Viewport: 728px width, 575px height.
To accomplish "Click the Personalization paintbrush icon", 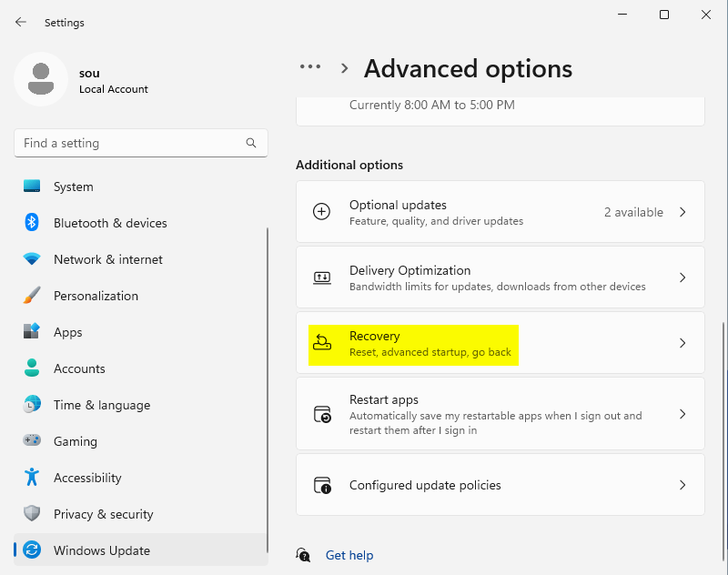I will click(x=32, y=295).
